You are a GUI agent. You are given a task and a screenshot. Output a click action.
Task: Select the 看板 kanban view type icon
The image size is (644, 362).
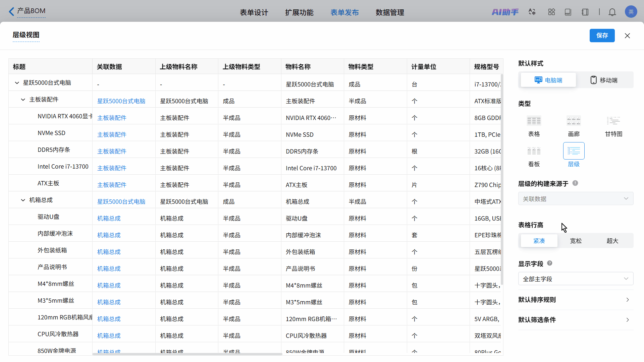click(534, 151)
